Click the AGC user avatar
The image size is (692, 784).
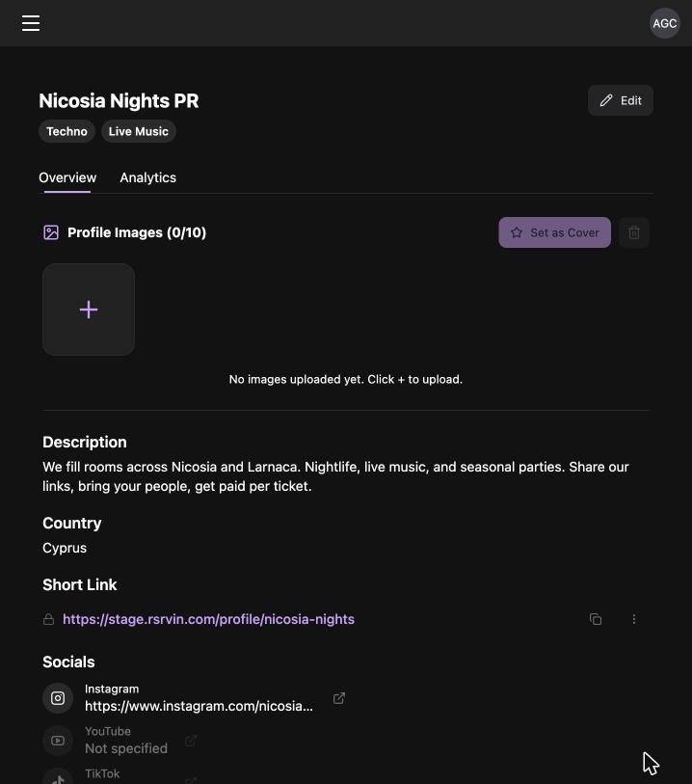click(x=664, y=23)
